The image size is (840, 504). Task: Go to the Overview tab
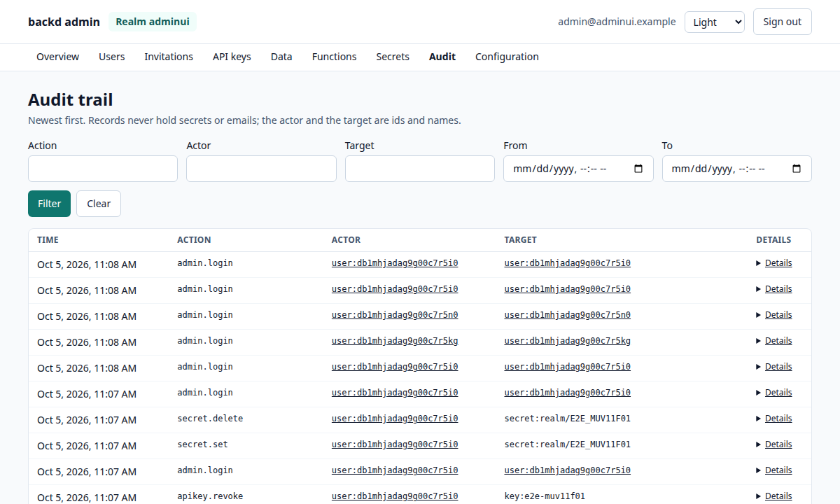tap(57, 57)
